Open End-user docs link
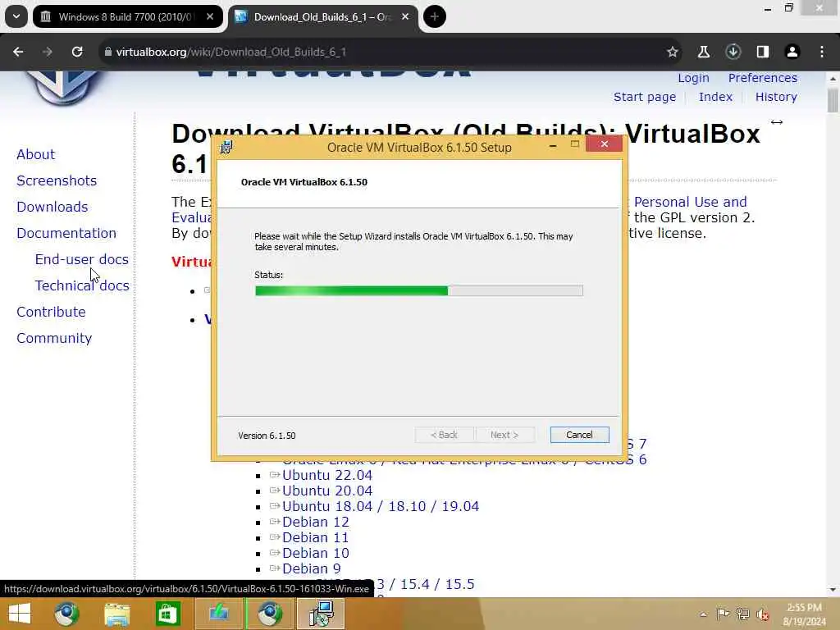 pyautogui.click(x=81, y=259)
